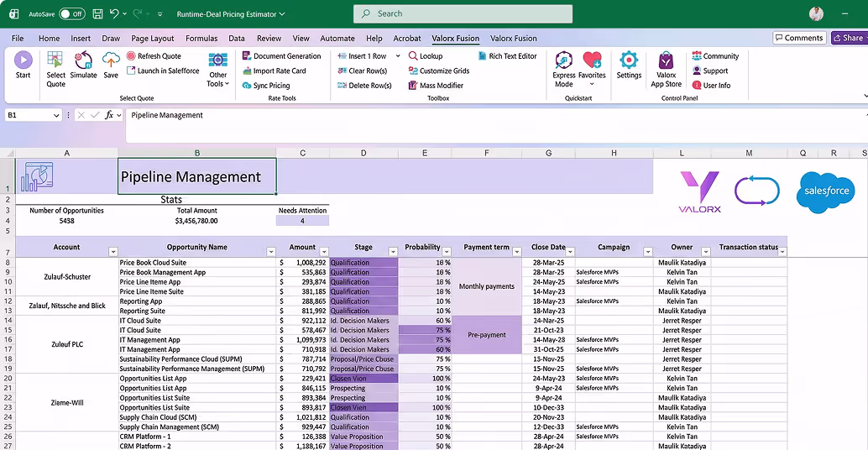Open User Info
This screenshot has width=868, height=450.
coord(711,86)
